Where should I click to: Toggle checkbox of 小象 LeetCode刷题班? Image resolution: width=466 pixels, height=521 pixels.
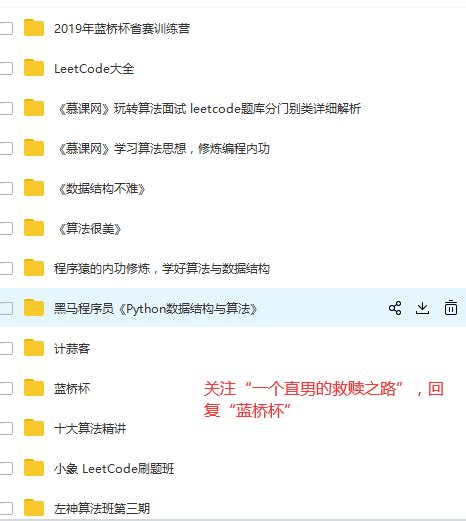pos(6,468)
